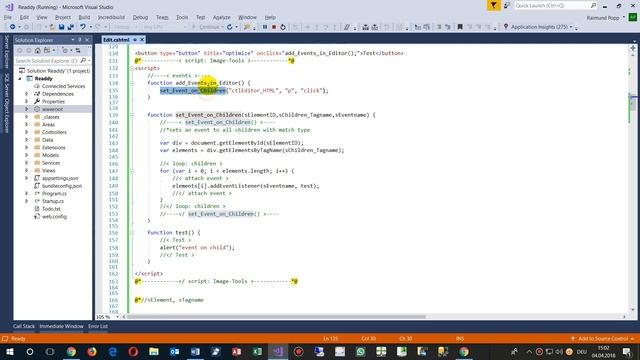640x360 pixels.
Task: Select web.config in Solution Explorer
Action: pyautogui.click(x=54, y=217)
